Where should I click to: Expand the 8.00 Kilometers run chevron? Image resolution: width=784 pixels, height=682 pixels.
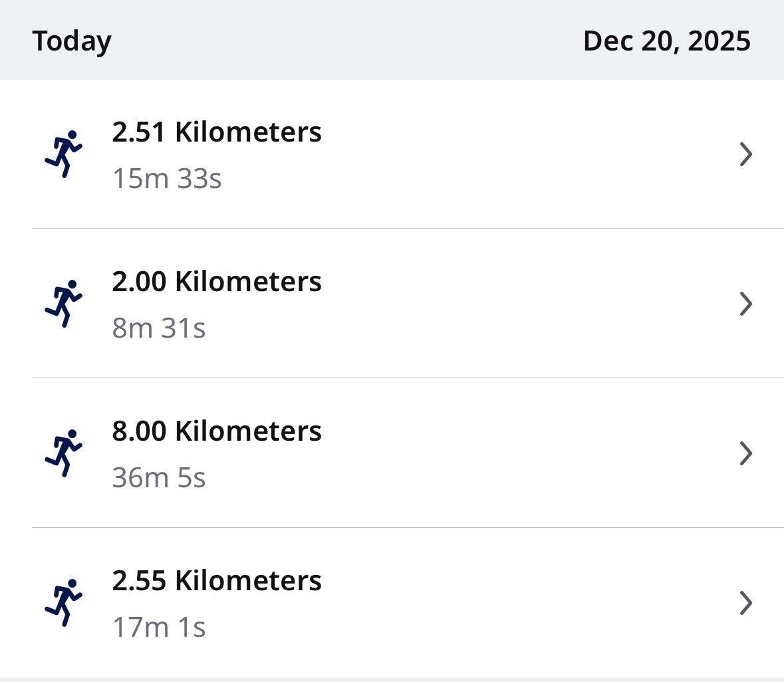745,453
